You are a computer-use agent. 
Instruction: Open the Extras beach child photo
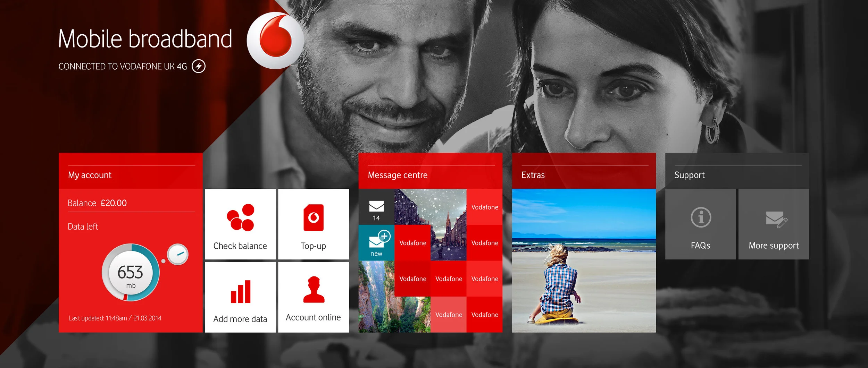tap(584, 261)
